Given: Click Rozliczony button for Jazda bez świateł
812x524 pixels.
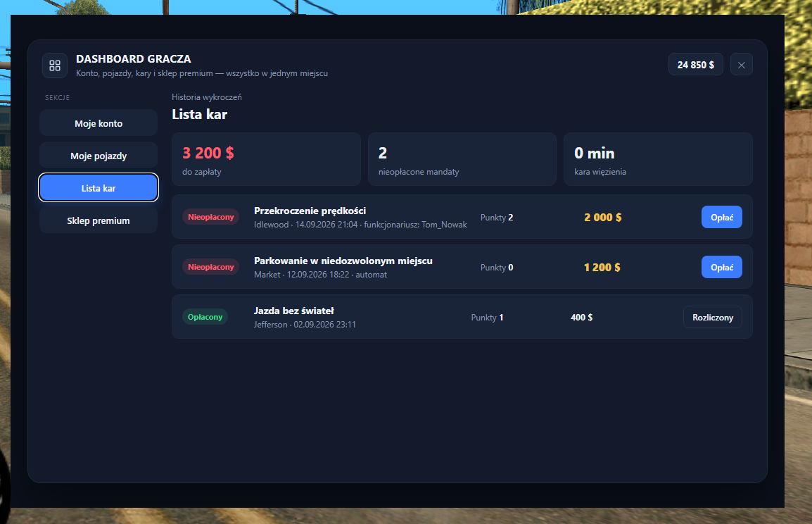Looking at the screenshot, I should [713, 317].
